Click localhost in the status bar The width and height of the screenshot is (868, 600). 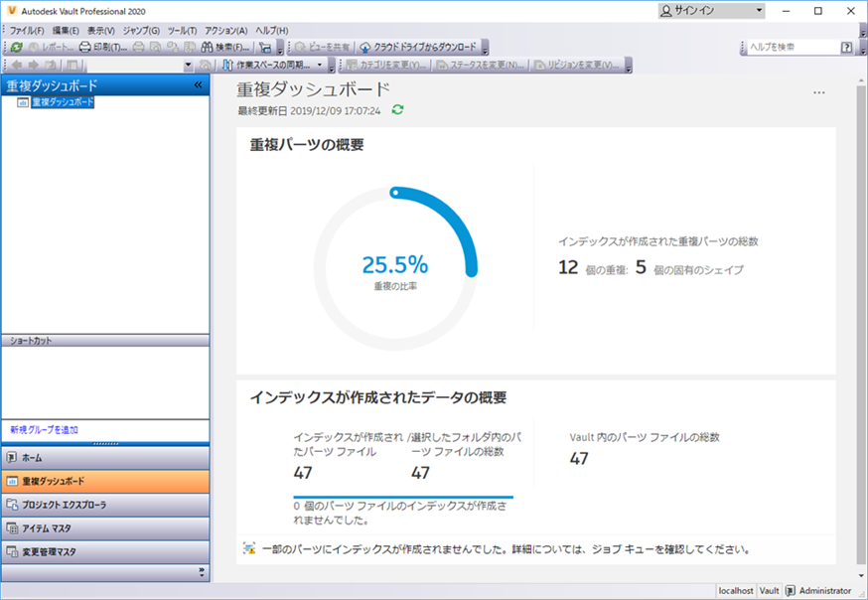pyautogui.click(x=736, y=591)
